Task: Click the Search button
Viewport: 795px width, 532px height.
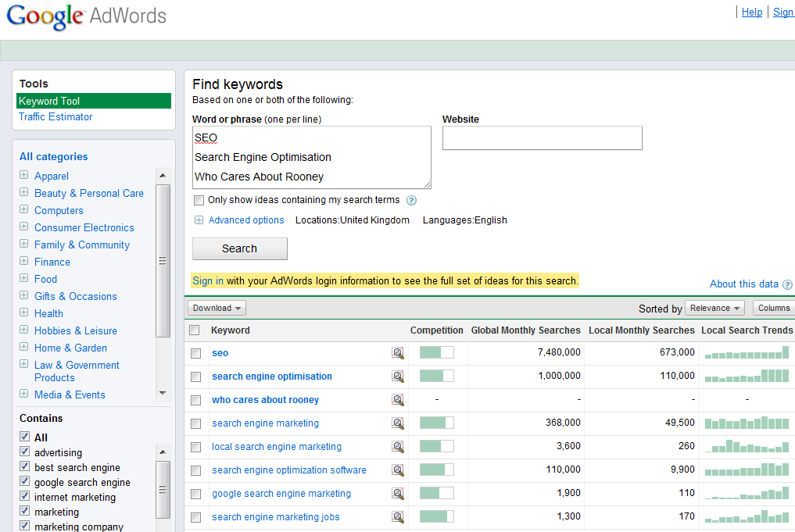Action: [x=240, y=248]
